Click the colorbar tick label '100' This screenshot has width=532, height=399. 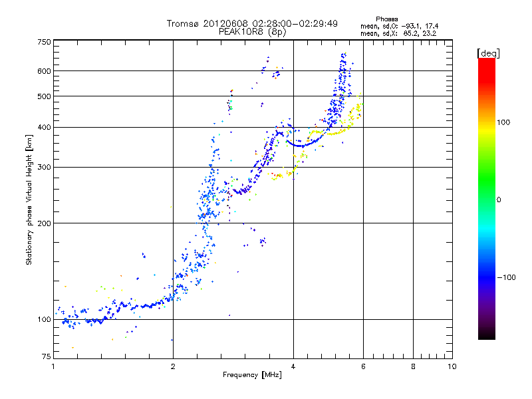503,122
